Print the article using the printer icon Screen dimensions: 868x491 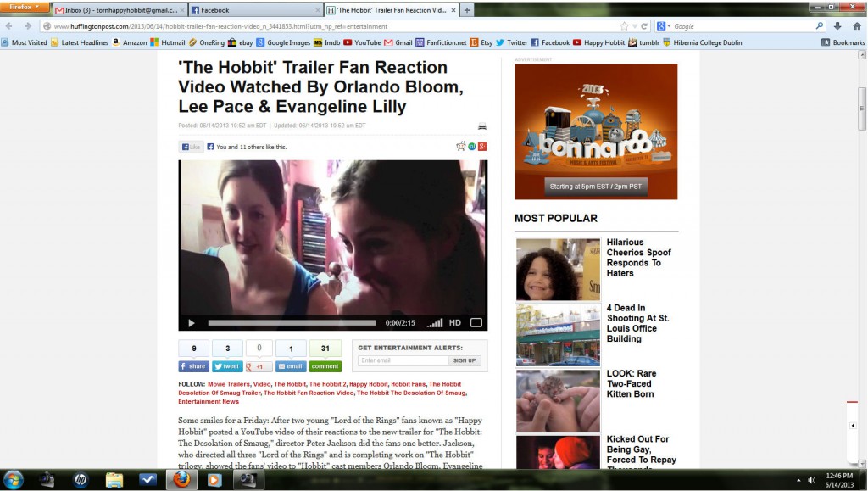[482, 126]
